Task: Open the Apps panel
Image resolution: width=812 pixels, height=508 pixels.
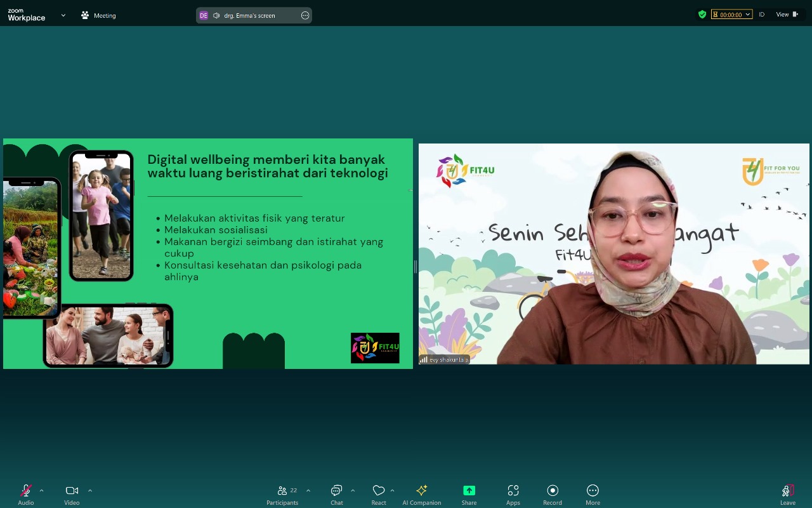Action: (x=513, y=491)
